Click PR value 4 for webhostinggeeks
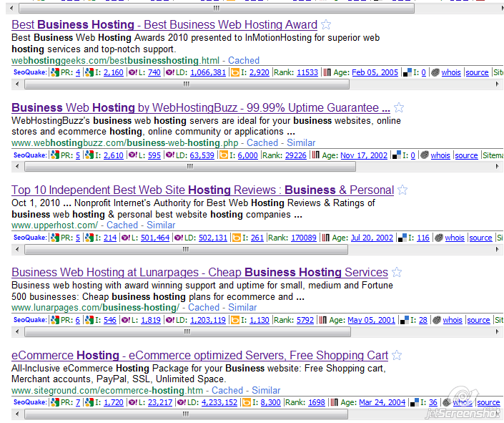 pyautogui.click(x=78, y=73)
